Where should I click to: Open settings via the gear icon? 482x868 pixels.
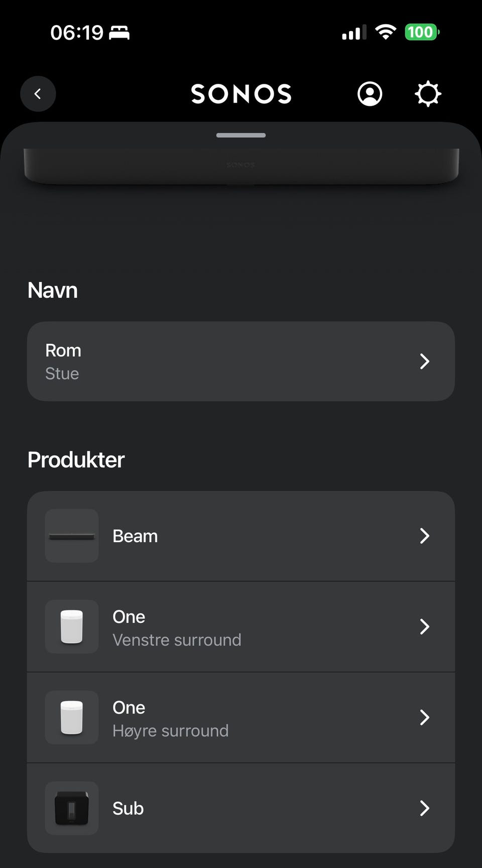(428, 94)
